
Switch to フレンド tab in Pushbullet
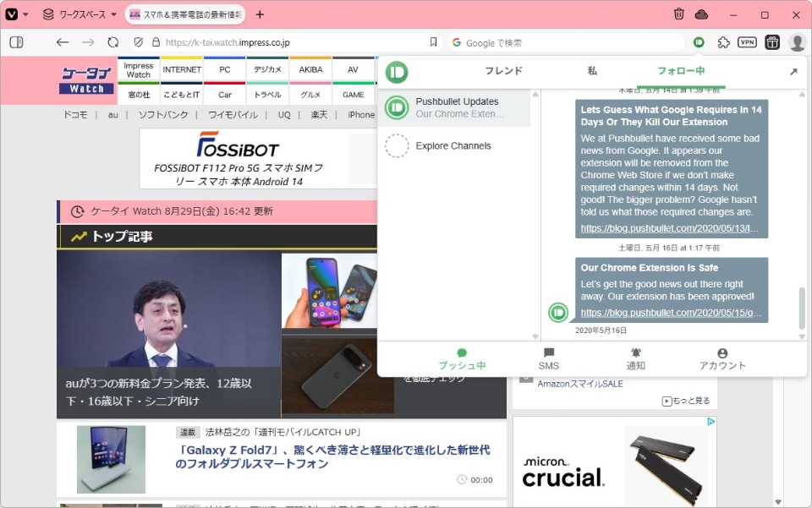503,71
